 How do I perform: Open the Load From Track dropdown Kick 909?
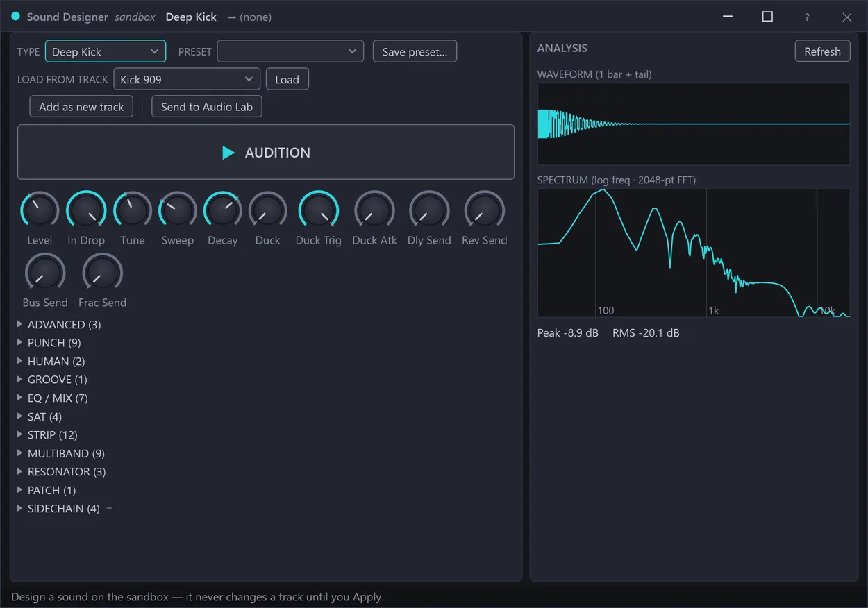(x=187, y=79)
